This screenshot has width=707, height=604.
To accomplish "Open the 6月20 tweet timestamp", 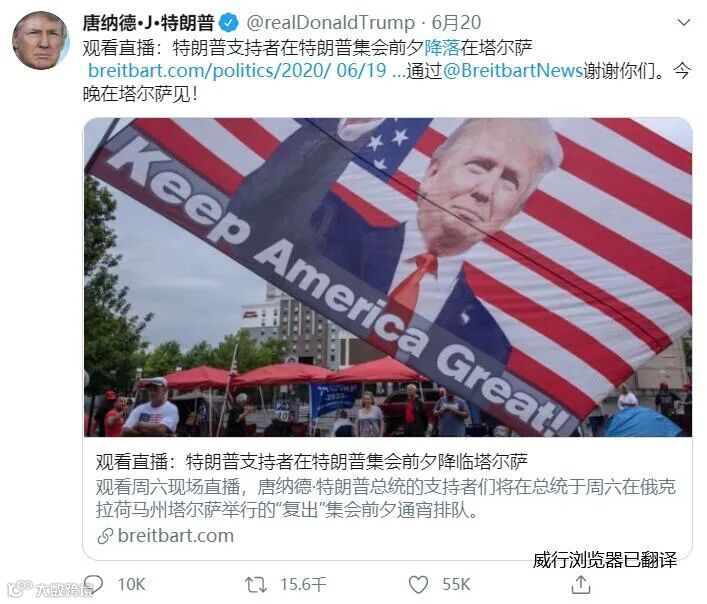I will point(456,23).
